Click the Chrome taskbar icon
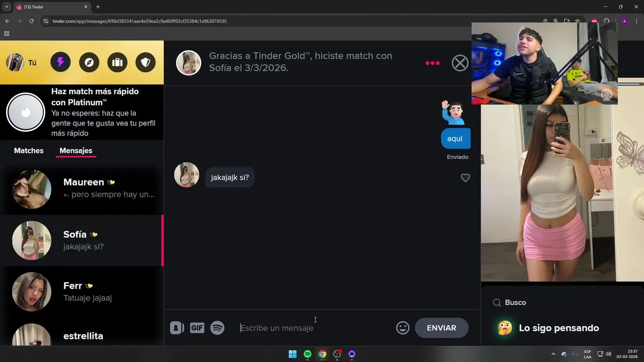The height and width of the screenshot is (362, 644). click(322, 354)
